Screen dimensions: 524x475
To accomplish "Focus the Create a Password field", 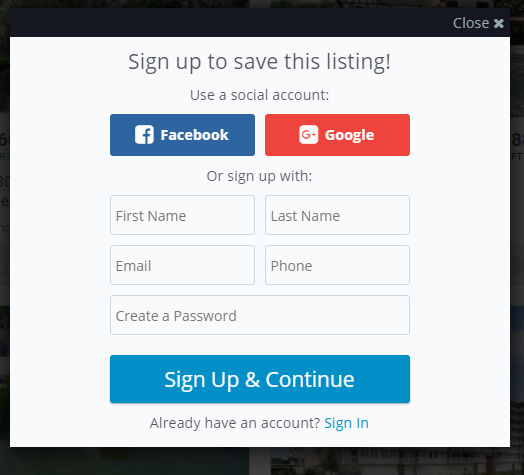I will (x=260, y=315).
